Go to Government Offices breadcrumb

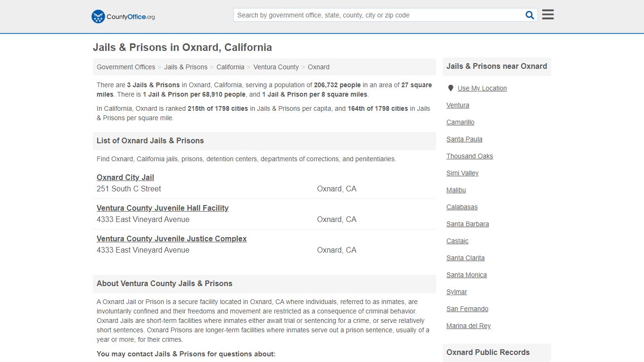(x=126, y=67)
